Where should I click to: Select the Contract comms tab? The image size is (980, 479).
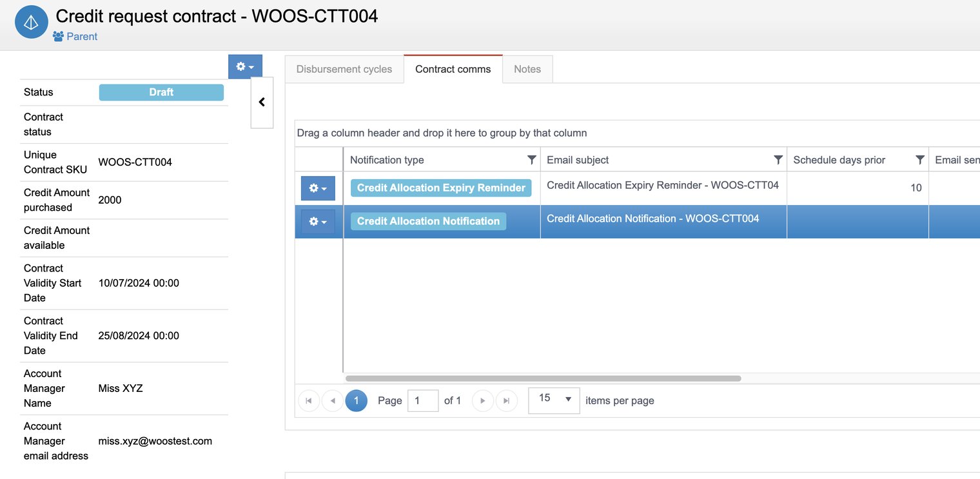(453, 69)
